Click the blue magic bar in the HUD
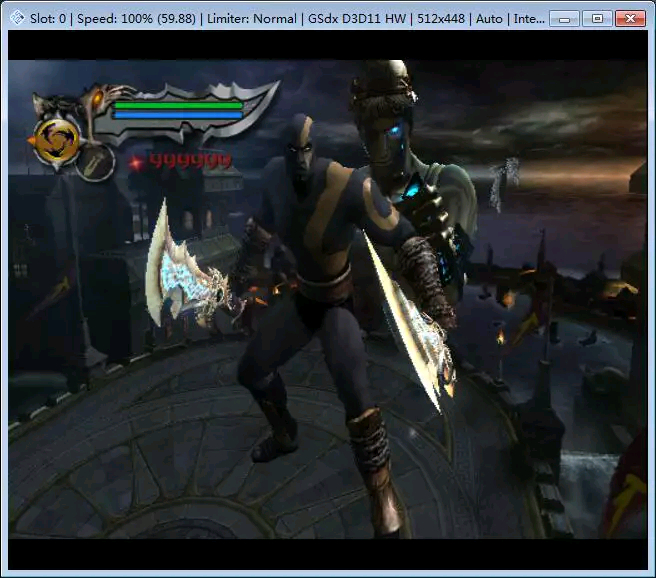Image resolution: width=656 pixels, height=578 pixels. (x=178, y=115)
